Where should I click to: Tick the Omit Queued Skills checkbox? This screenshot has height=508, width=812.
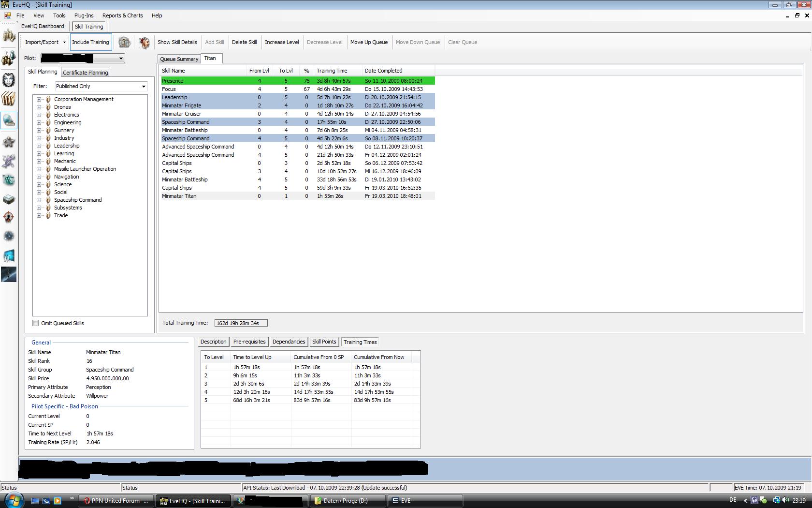point(36,323)
